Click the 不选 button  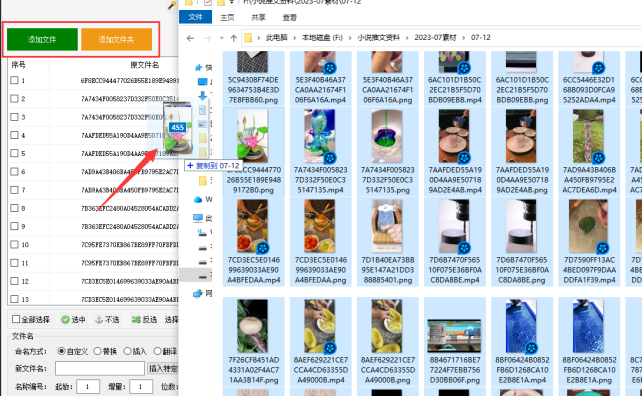click(107, 320)
